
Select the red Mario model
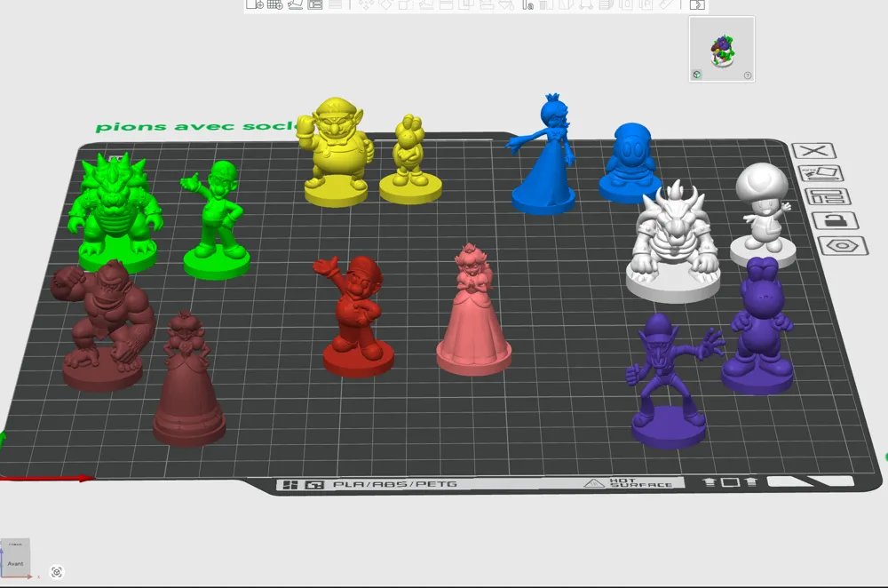[356, 317]
